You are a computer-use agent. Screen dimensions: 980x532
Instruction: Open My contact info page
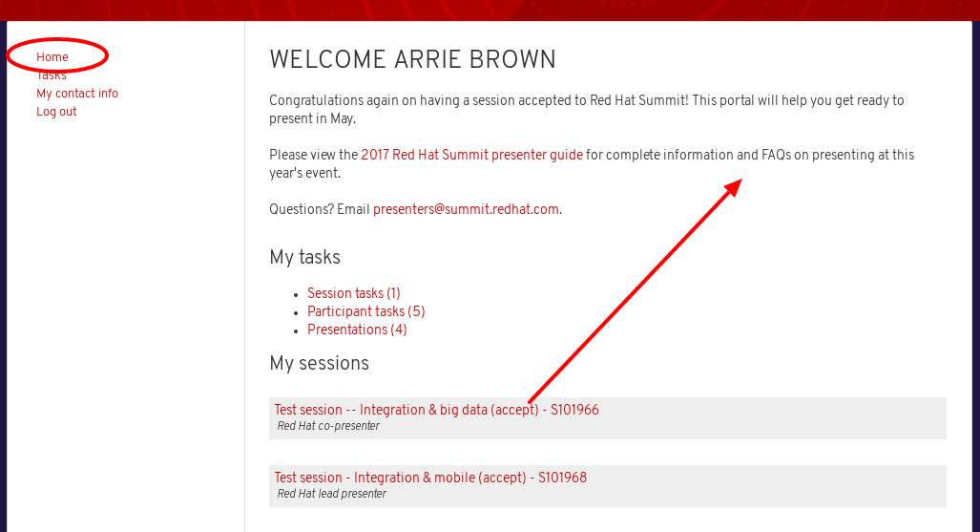pyautogui.click(x=77, y=94)
